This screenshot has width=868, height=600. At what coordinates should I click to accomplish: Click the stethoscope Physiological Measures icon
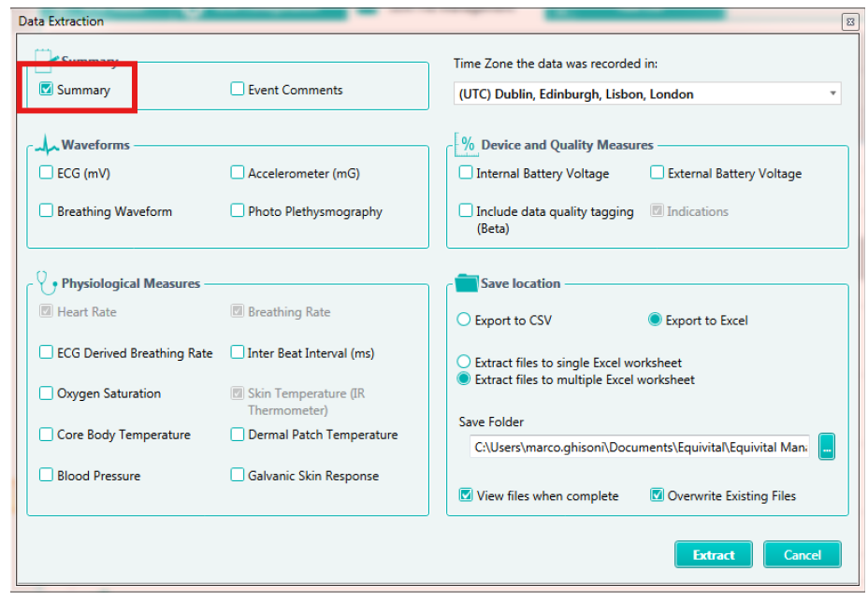click(47, 282)
